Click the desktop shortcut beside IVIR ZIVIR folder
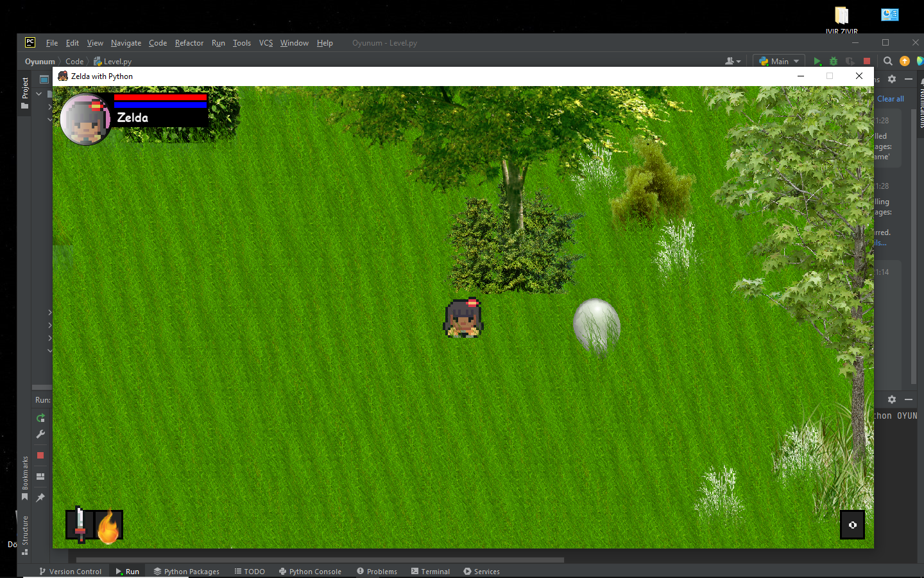This screenshot has height=578, width=924. click(x=889, y=15)
